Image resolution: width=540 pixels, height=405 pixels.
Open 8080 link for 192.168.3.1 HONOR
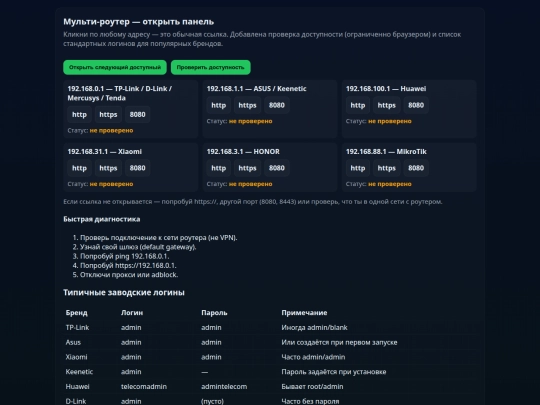(x=277, y=168)
